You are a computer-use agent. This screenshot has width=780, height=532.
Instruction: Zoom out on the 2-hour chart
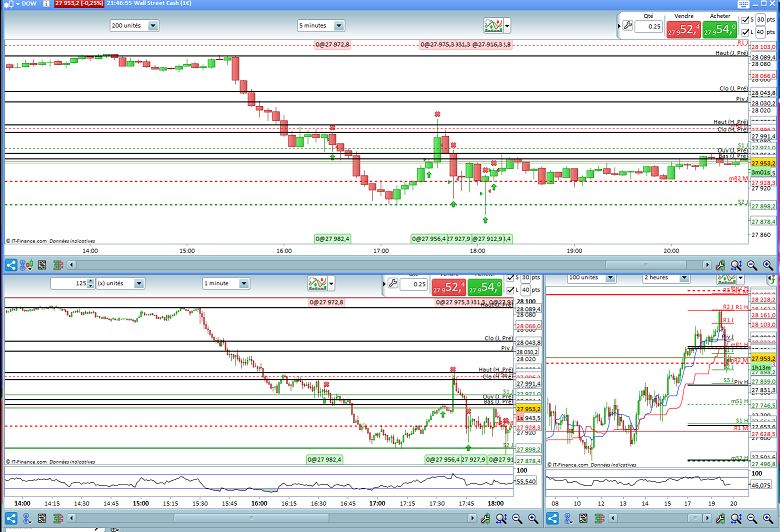(x=752, y=519)
